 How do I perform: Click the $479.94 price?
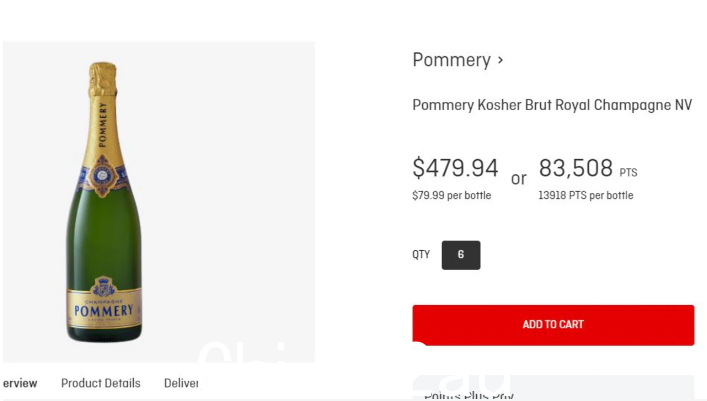coord(455,168)
